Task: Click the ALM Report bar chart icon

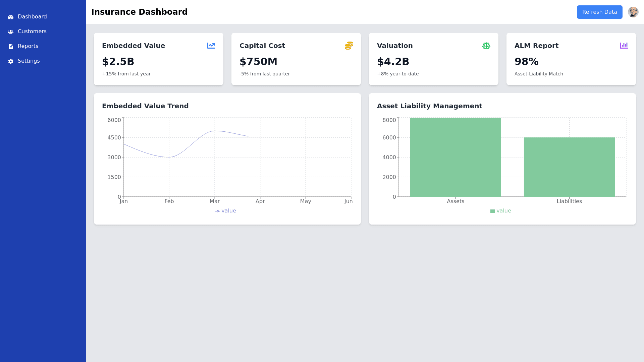Action: (624, 46)
